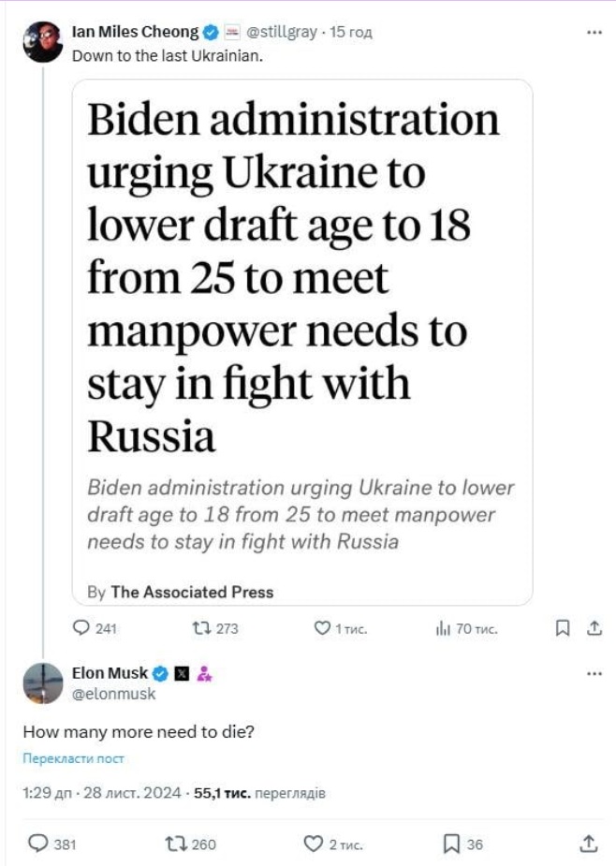The height and width of the screenshot is (866, 616).
Task: Share Elon Musk's post
Action: click(588, 844)
